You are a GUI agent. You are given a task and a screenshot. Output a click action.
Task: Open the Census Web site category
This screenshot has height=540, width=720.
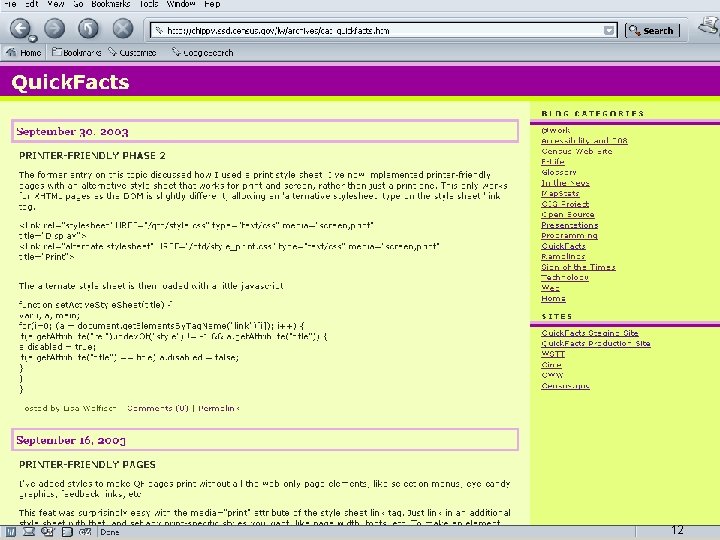tap(577, 152)
